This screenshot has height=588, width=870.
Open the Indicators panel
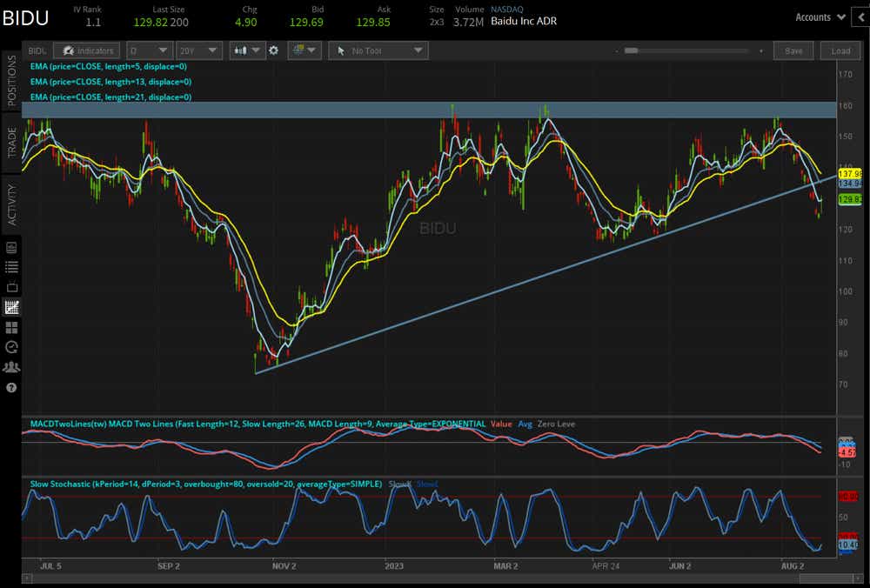(x=86, y=50)
